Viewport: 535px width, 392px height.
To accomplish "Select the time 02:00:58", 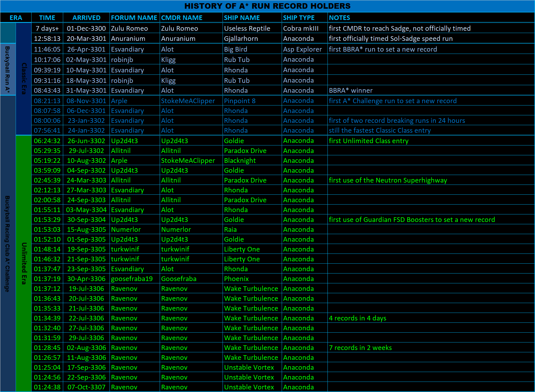I will [x=47, y=200].
